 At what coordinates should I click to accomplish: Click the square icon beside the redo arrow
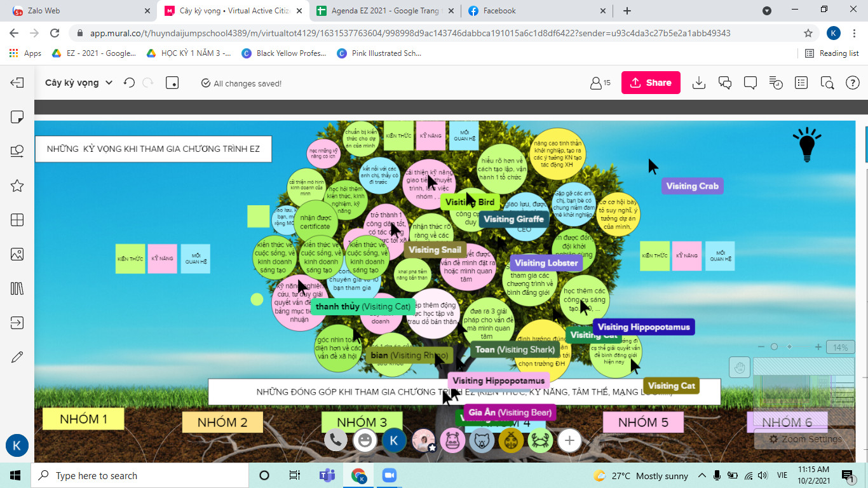[x=172, y=83]
